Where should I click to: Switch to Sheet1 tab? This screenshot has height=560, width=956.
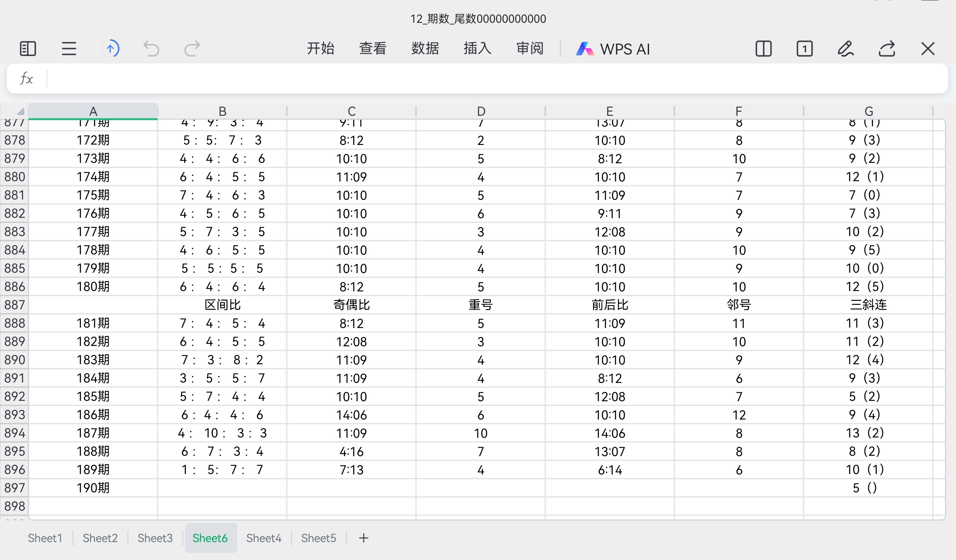(x=45, y=538)
